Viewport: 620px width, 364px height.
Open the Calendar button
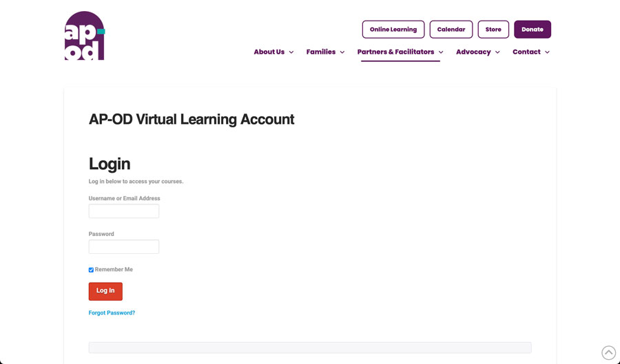tap(451, 29)
